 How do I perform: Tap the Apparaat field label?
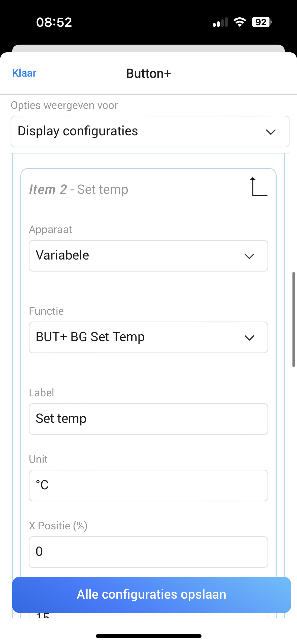pyautogui.click(x=50, y=230)
